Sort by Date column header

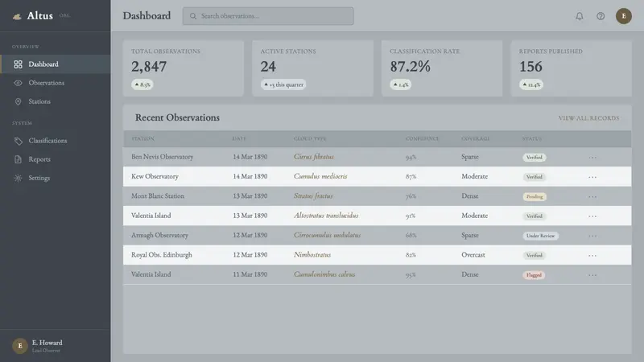click(x=239, y=138)
